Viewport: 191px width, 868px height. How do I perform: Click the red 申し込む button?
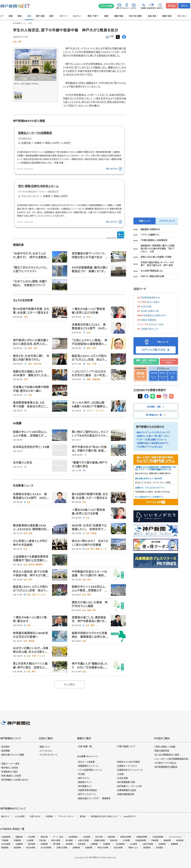(x=172, y=6)
